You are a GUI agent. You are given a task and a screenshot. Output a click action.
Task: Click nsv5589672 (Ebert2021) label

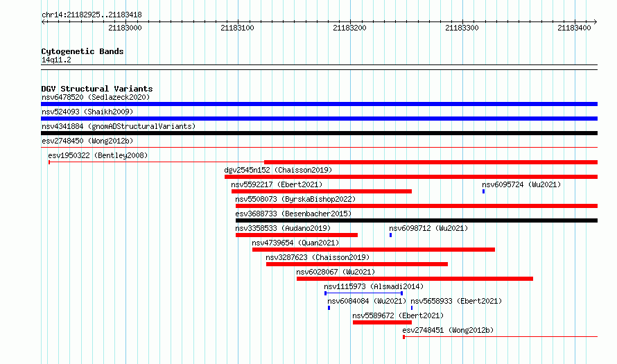[x=398, y=315]
